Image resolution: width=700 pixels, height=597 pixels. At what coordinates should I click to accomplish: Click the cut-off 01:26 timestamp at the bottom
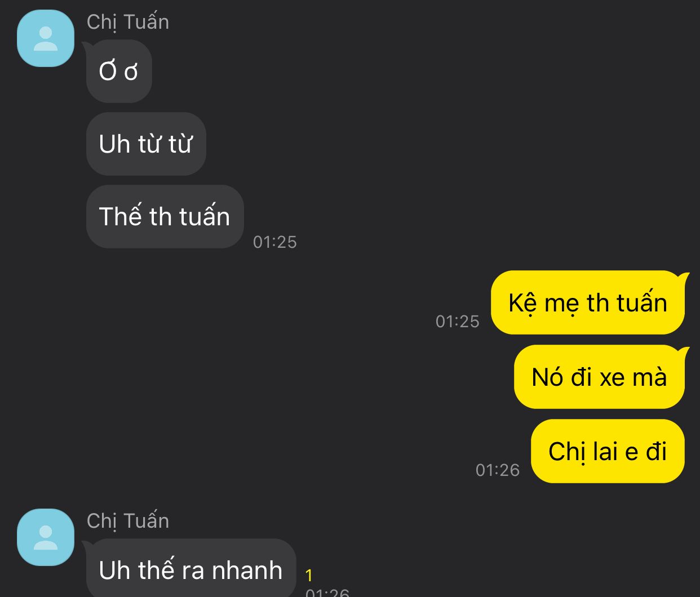(x=327, y=592)
